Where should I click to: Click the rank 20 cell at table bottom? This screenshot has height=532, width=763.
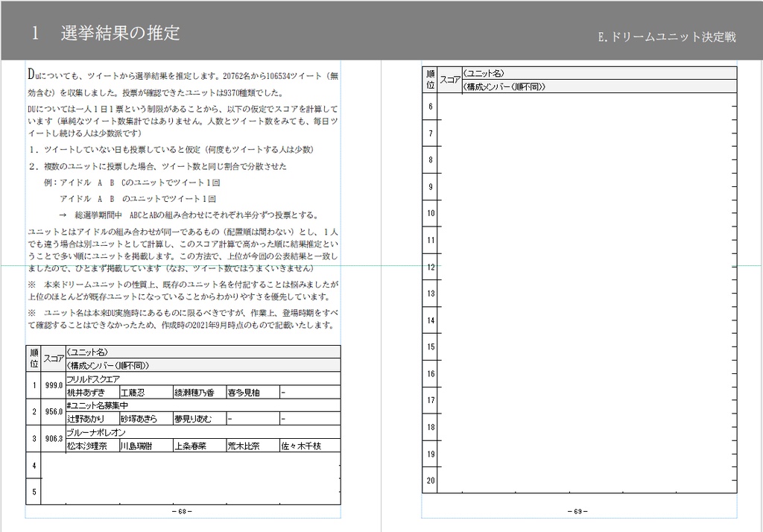[431, 481]
